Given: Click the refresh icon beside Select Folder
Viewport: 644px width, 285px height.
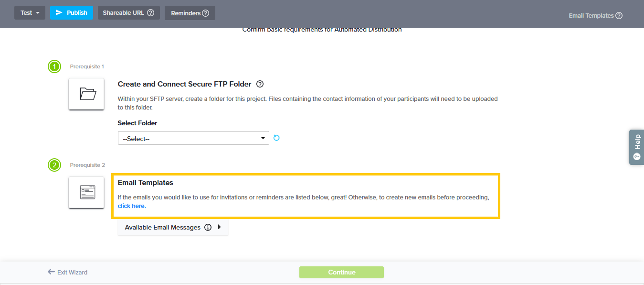Looking at the screenshot, I should tap(276, 138).
